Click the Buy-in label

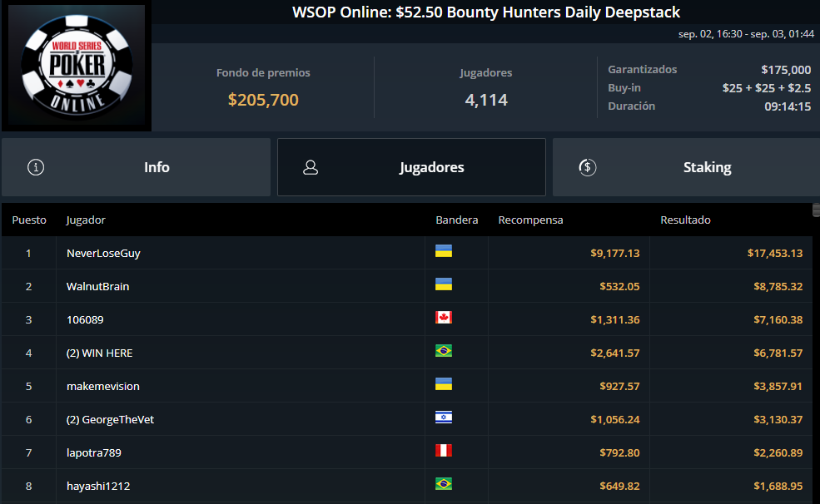click(624, 88)
